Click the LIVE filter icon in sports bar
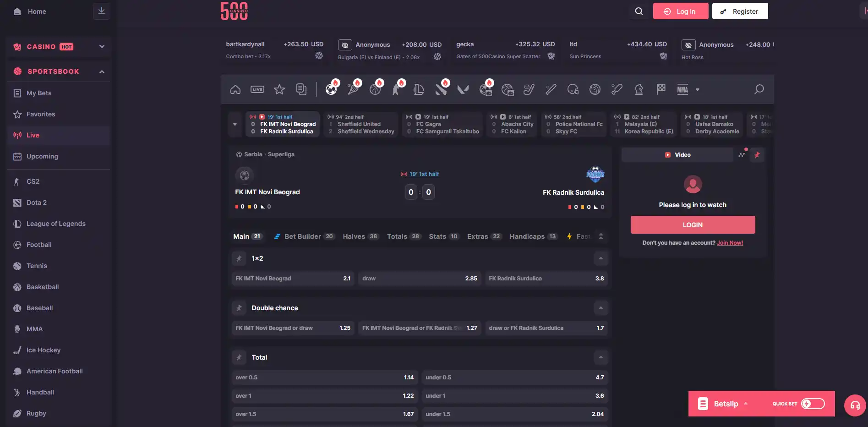The width and height of the screenshot is (868, 427). coord(257,89)
